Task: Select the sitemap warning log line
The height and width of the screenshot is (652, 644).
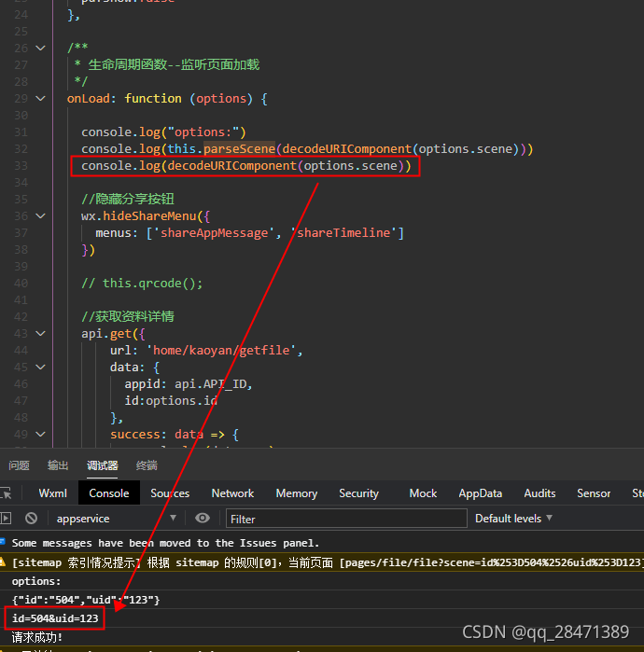Action: tap(322, 562)
